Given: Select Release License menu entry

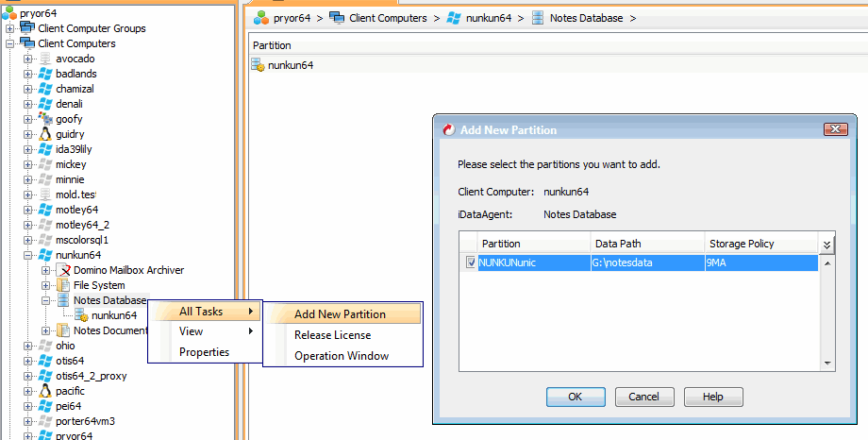Looking at the screenshot, I should click(332, 335).
